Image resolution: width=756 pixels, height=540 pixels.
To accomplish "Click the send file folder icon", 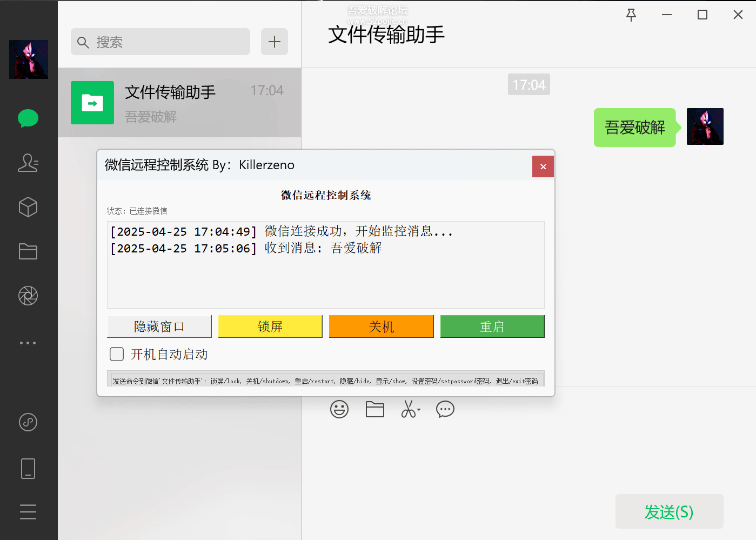I will pos(375,409).
